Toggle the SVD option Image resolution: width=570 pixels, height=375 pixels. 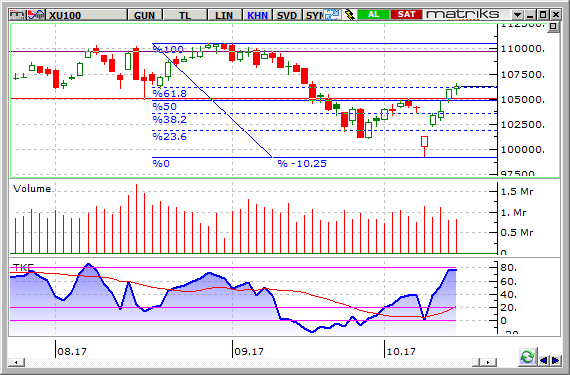287,15
